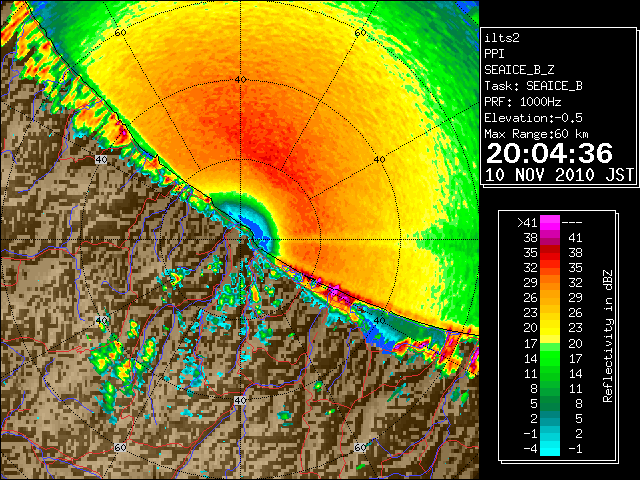Click the '---' legend label
This screenshot has width=640, height=480.
pos(572,223)
